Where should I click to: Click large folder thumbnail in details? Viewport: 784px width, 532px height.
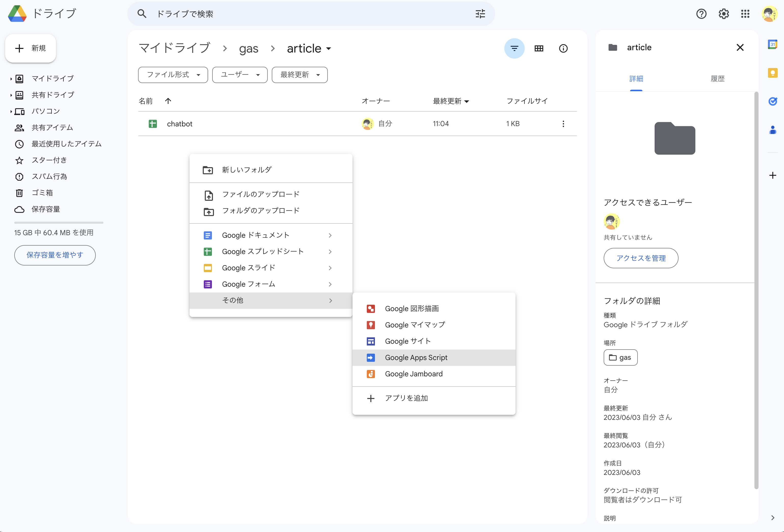click(675, 138)
